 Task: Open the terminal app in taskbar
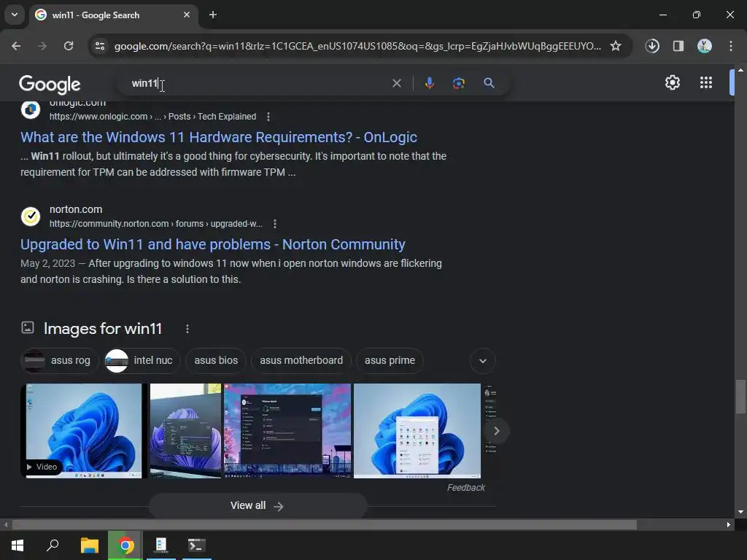coord(197,545)
